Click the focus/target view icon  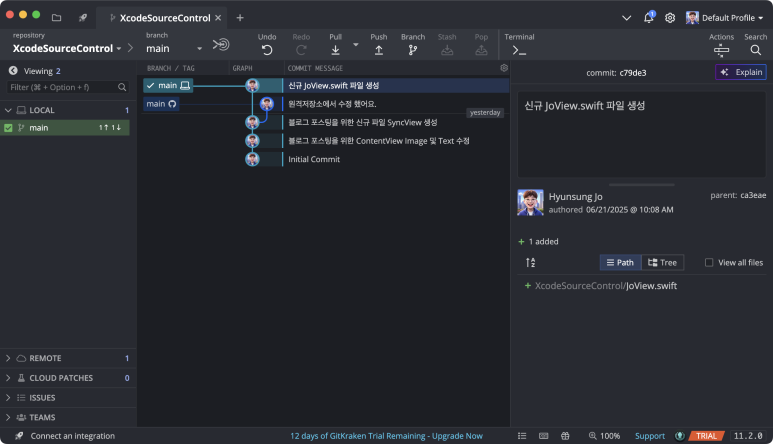coord(221,44)
